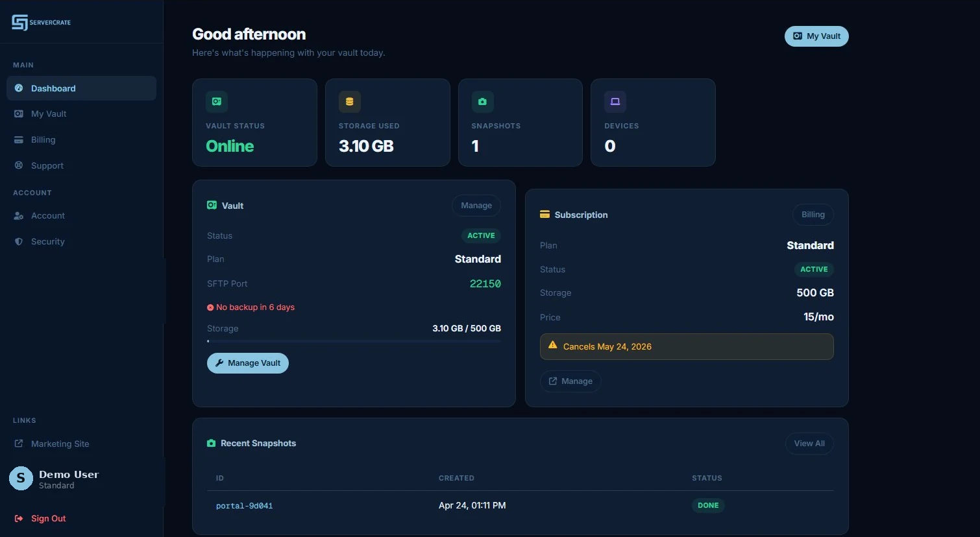Click the Support lifebuoy icon
Viewport: 980px width, 537px height.
pyautogui.click(x=19, y=165)
